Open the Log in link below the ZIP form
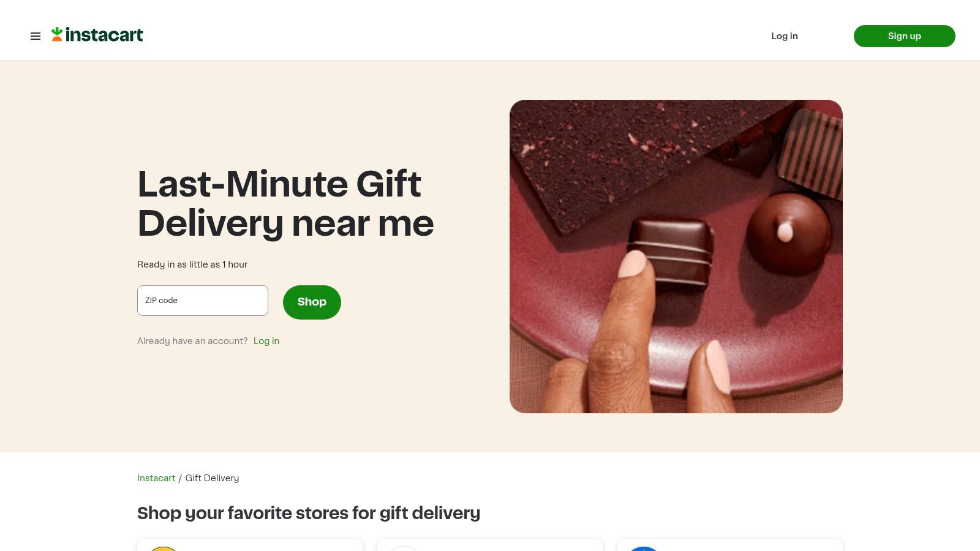 (266, 341)
